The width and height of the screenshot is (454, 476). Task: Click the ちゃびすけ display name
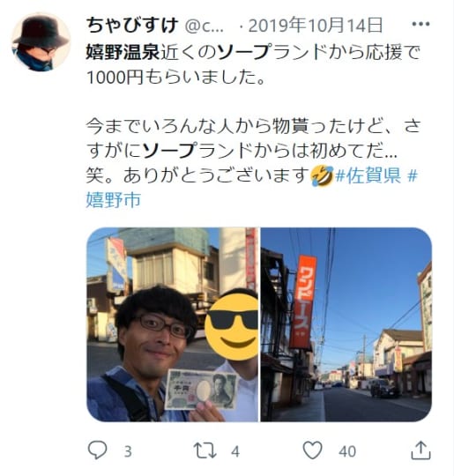point(132,26)
